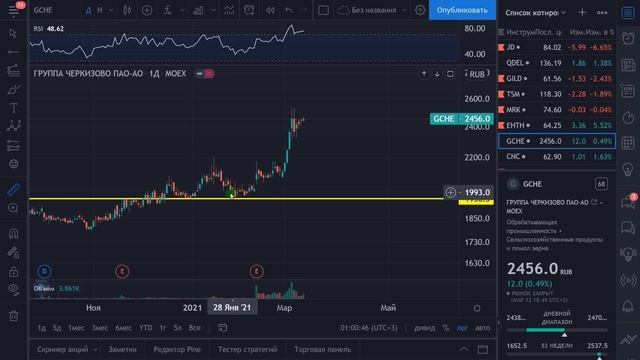Select the CNC row in watchlist
This screenshot has height=360, width=640.
556,156
